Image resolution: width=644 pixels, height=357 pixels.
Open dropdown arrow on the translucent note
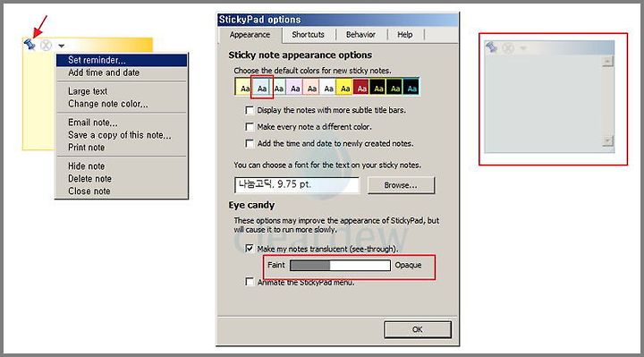tap(523, 48)
